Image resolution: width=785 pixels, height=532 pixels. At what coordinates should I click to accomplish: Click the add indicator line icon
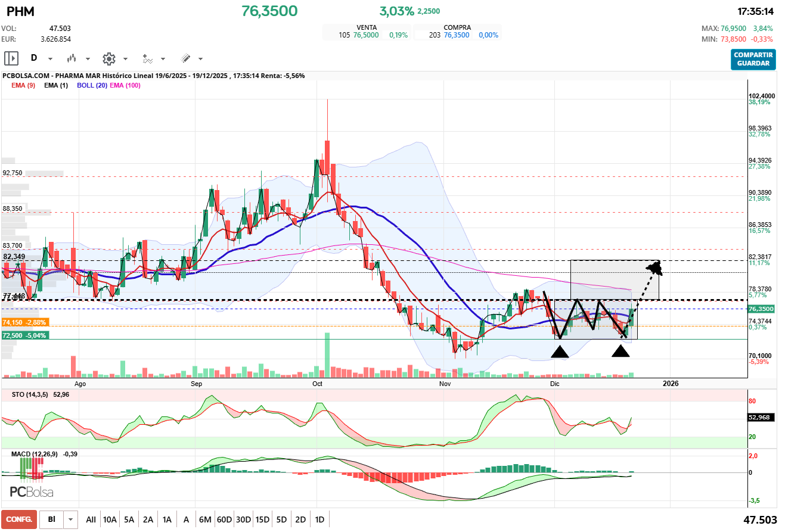[x=147, y=58]
